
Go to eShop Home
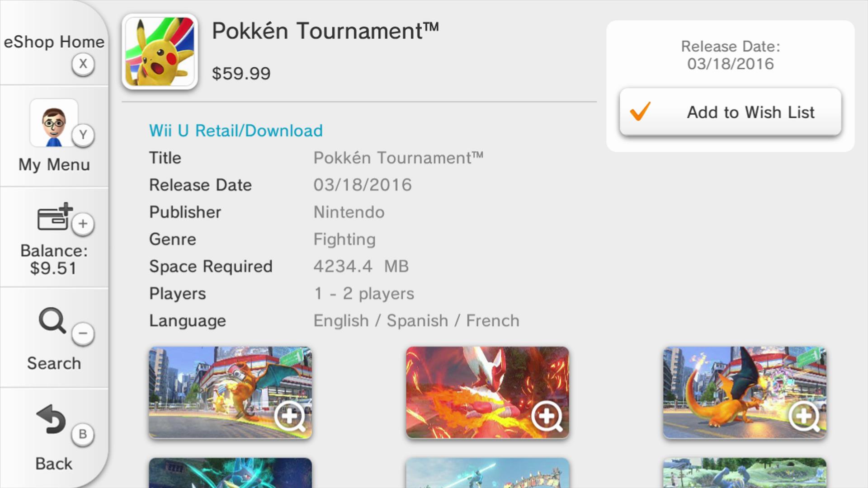[54, 42]
